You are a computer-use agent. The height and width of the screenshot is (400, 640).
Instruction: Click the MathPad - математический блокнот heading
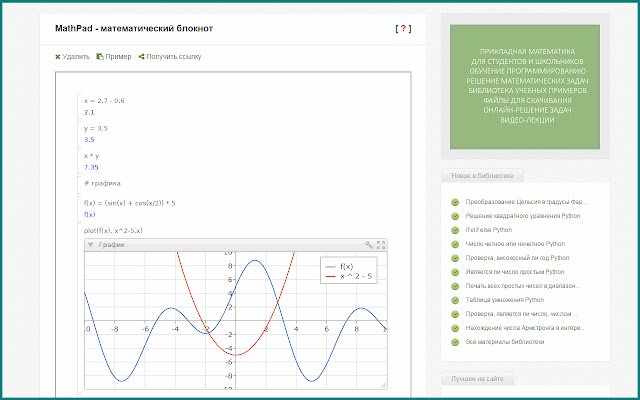(134, 29)
